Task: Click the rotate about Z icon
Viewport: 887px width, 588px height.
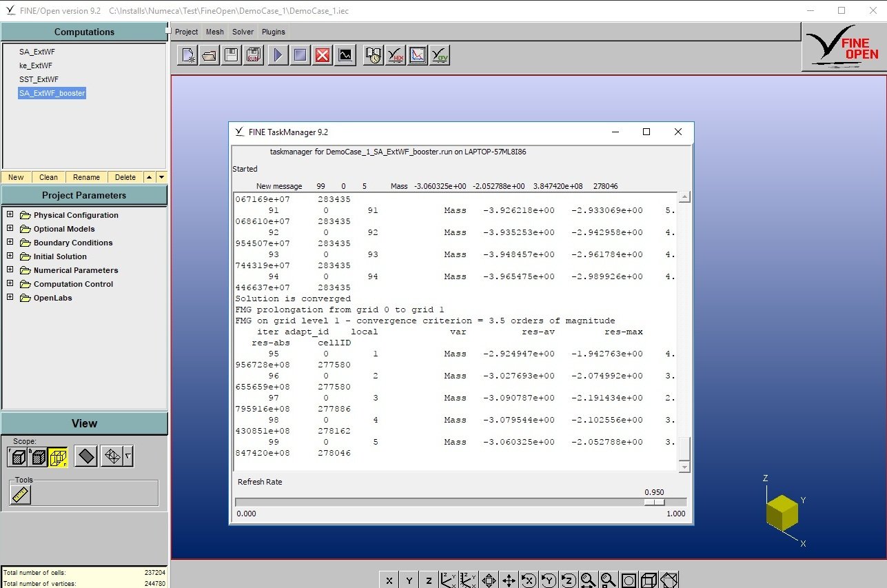Action: [x=569, y=580]
